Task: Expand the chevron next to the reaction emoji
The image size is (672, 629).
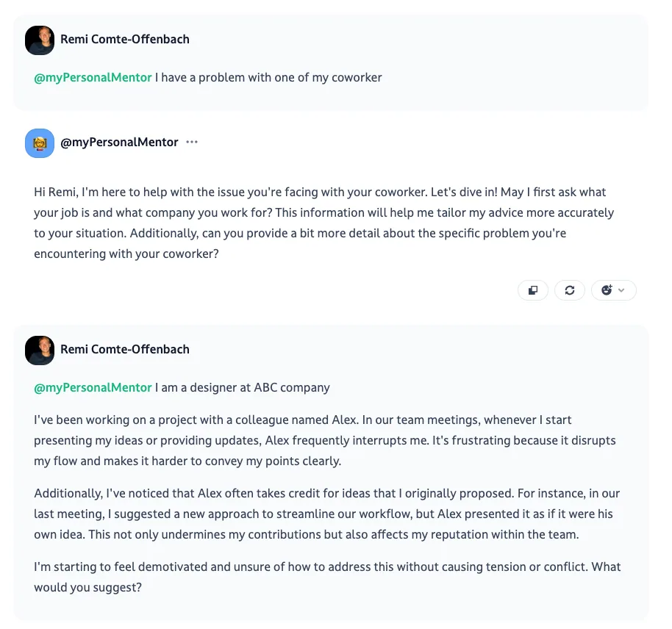Action: [x=621, y=290]
